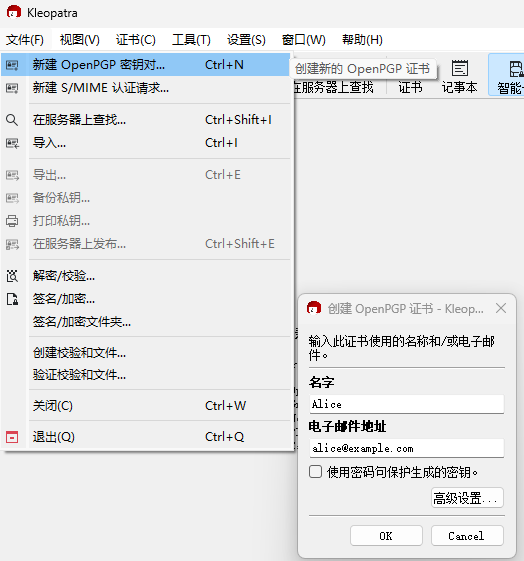Click the Ctrl+N shortcut text
The image size is (524, 561).
point(224,65)
